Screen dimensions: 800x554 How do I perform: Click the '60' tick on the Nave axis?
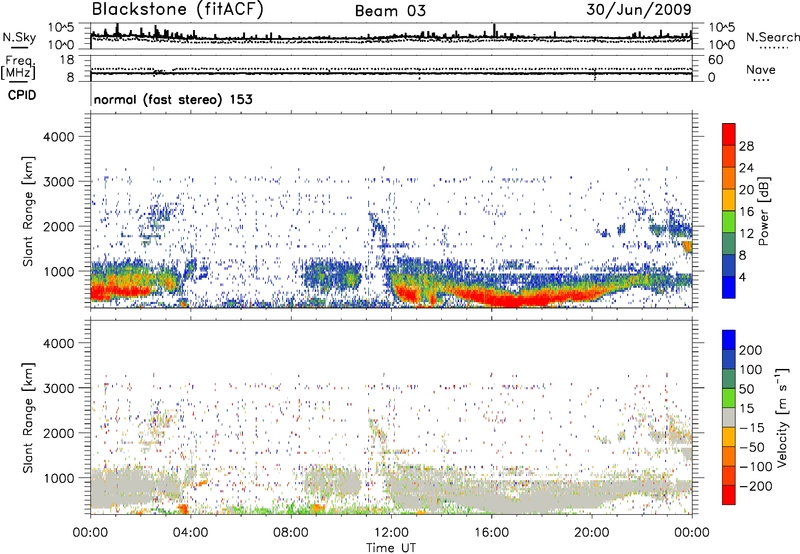[x=715, y=60]
